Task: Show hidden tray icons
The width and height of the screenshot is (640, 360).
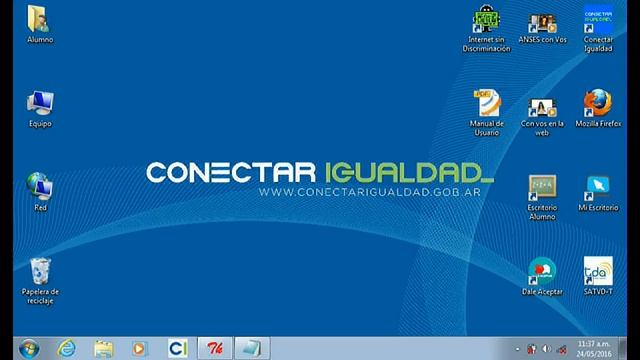Action: [518, 349]
